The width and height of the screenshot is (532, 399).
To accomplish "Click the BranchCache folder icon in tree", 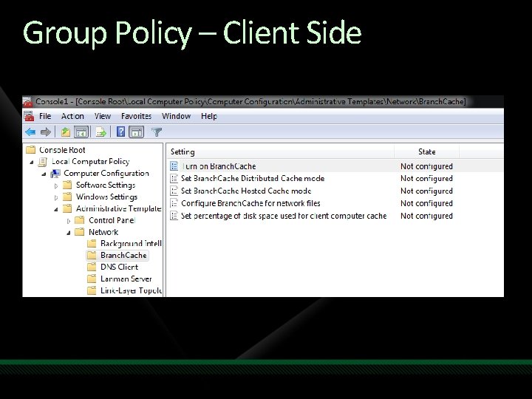I will pyautogui.click(x=92, y=255).
